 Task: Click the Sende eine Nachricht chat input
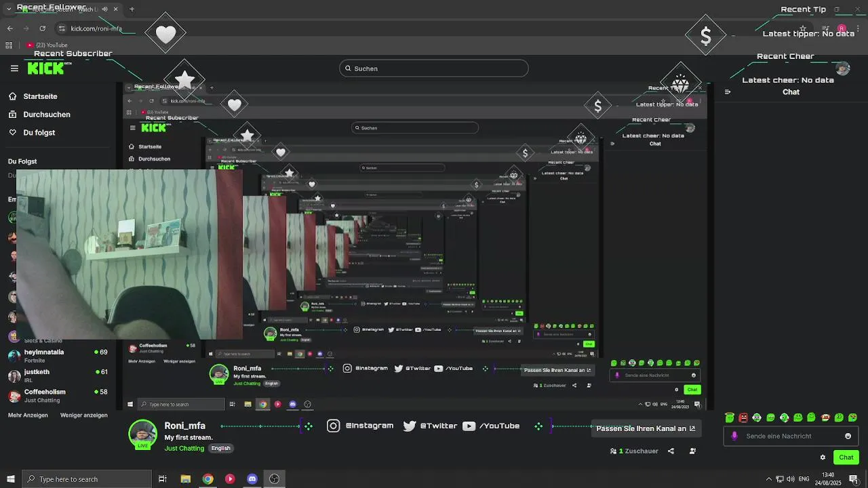791,436
